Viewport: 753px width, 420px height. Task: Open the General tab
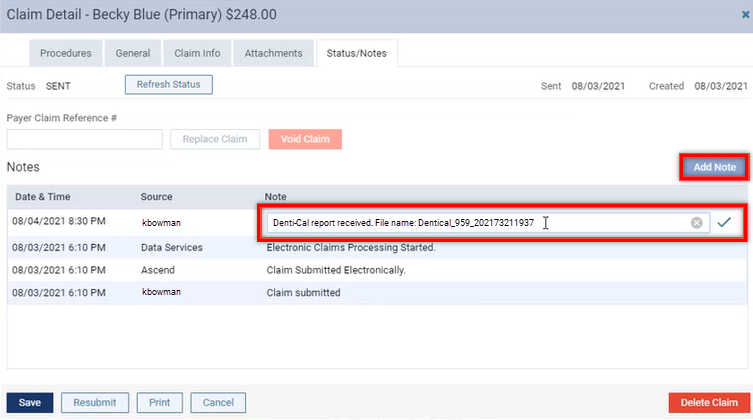coord(133,53)
